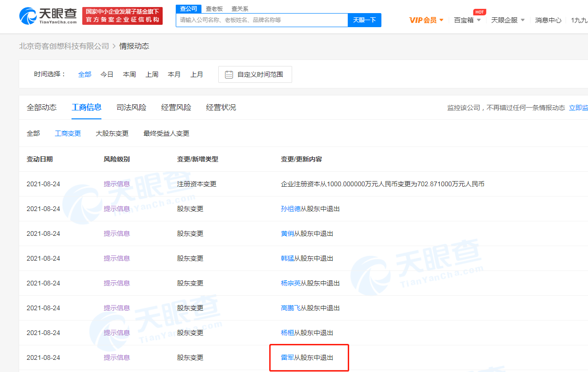The width and height of the screenshot is (588, 372).
Task: Switch to the 查关系 search tab
Action: (x=240, y=8)
